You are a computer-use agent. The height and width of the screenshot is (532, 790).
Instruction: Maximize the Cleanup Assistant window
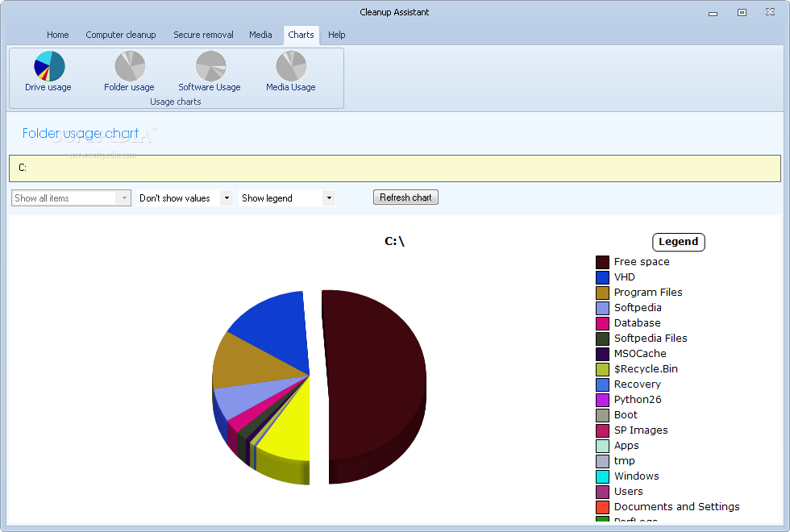(742, 13)
